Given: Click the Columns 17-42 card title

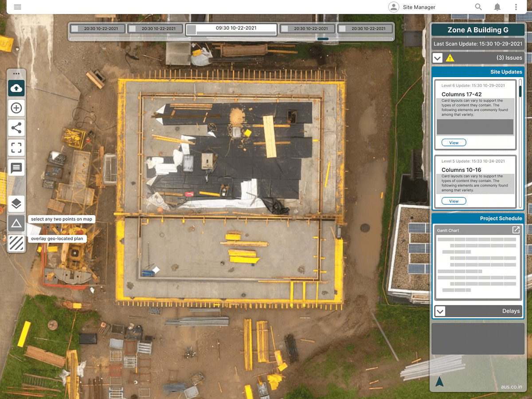Looking at the screenshot, I should (462, 94).
